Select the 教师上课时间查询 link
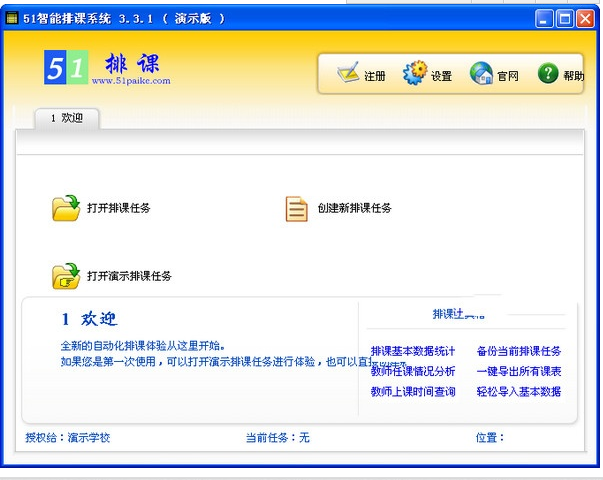This screenshot has height=480, width=603. pos(412,391)
